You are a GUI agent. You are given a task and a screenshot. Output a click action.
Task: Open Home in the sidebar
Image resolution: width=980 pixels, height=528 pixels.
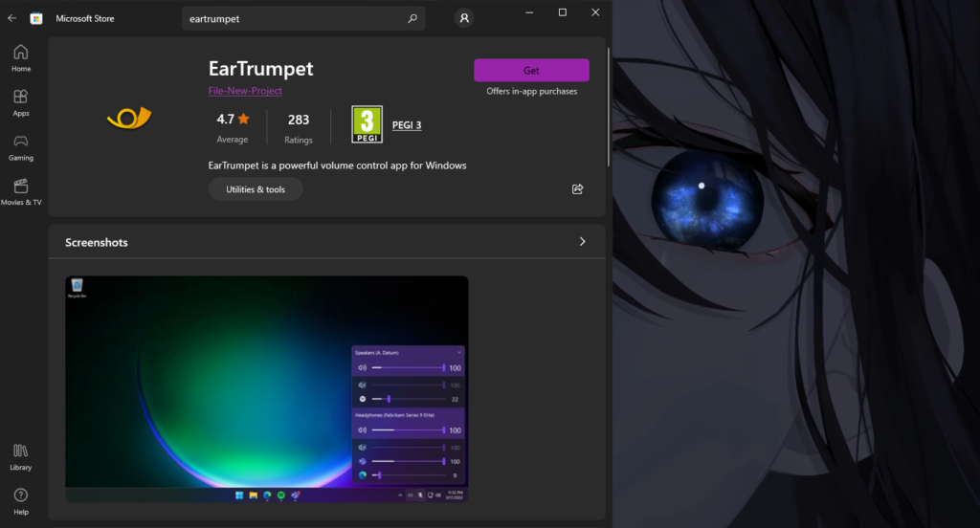tap(21, 58)
